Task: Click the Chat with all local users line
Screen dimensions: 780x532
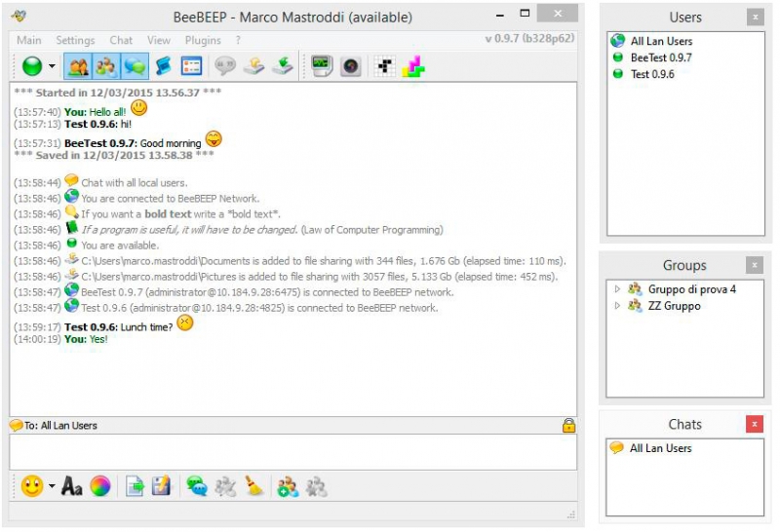Action: [135, 182]
